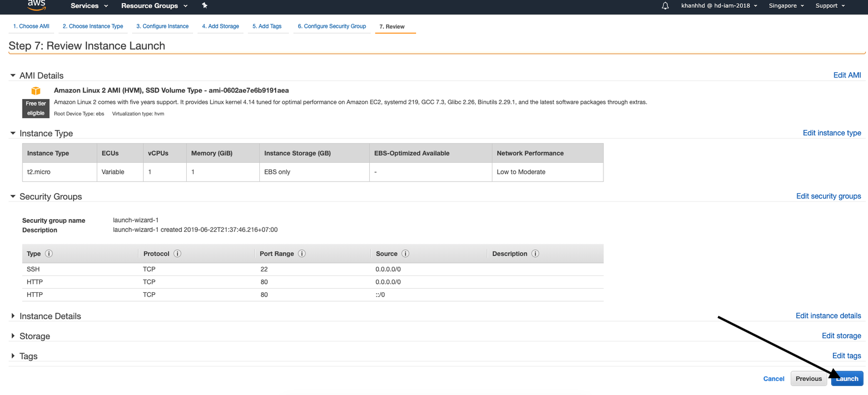Open the notifications bell
868x395 pixels.
point(665,6)
